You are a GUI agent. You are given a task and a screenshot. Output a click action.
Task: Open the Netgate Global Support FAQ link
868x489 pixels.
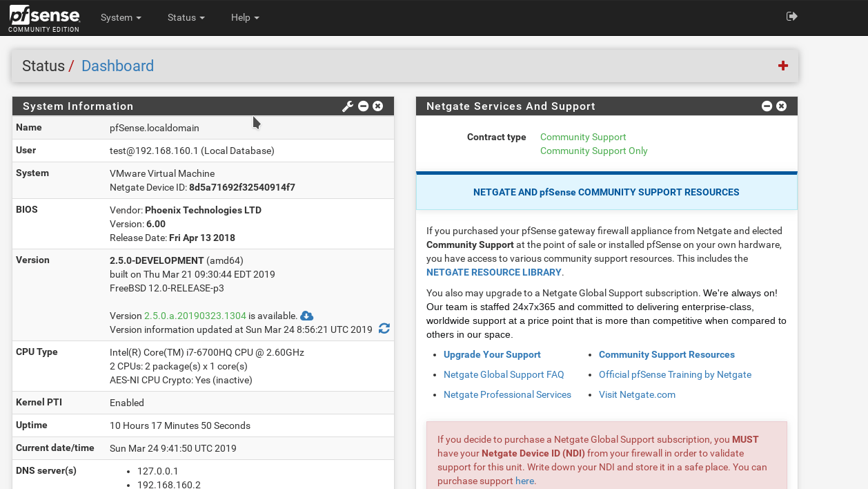coord(504,374)
